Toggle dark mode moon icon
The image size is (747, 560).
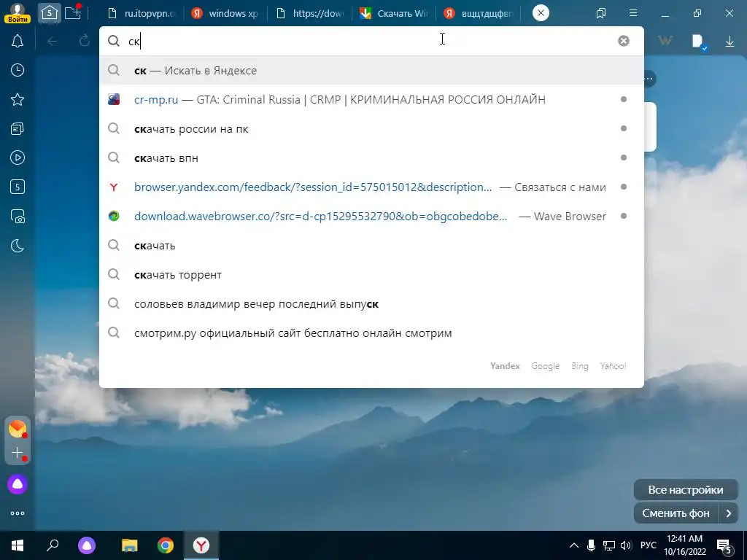click(x=18, y=246)
